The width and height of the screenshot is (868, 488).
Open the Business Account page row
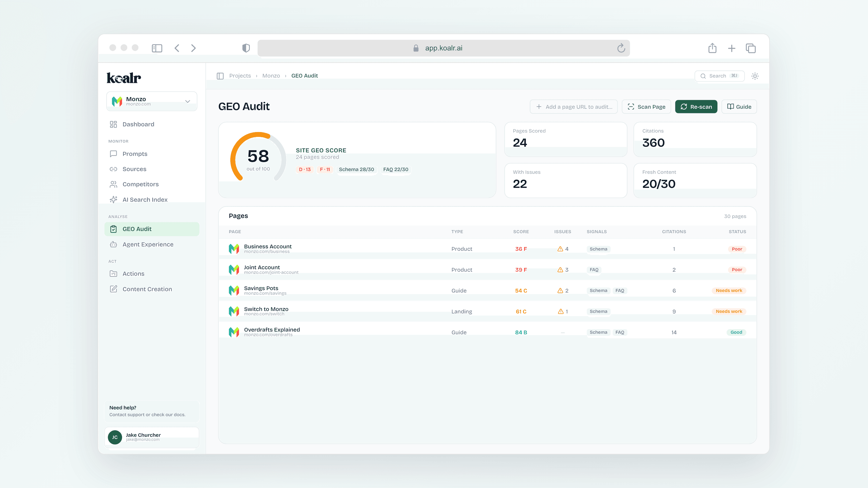pyautogui.click(x=487, y=249)
